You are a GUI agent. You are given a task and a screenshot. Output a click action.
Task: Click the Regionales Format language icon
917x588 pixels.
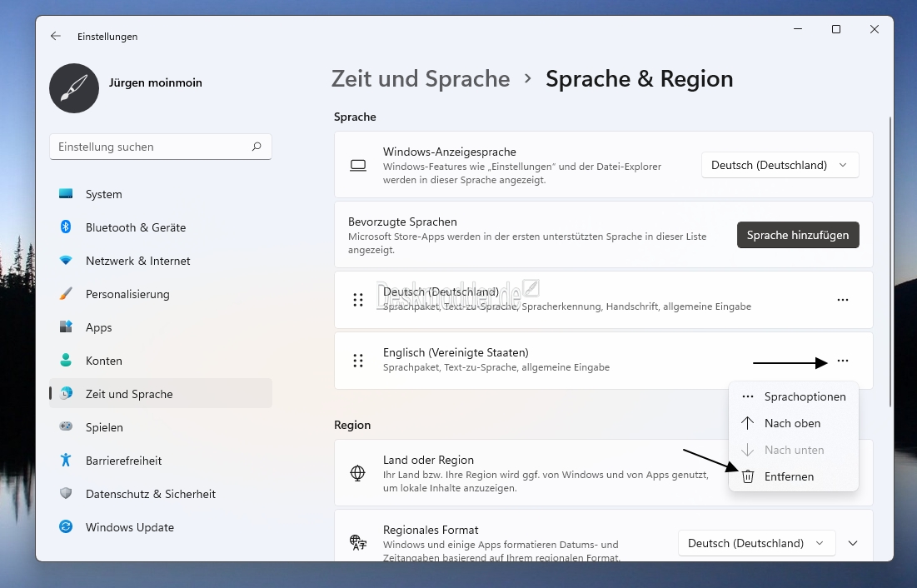358,542
